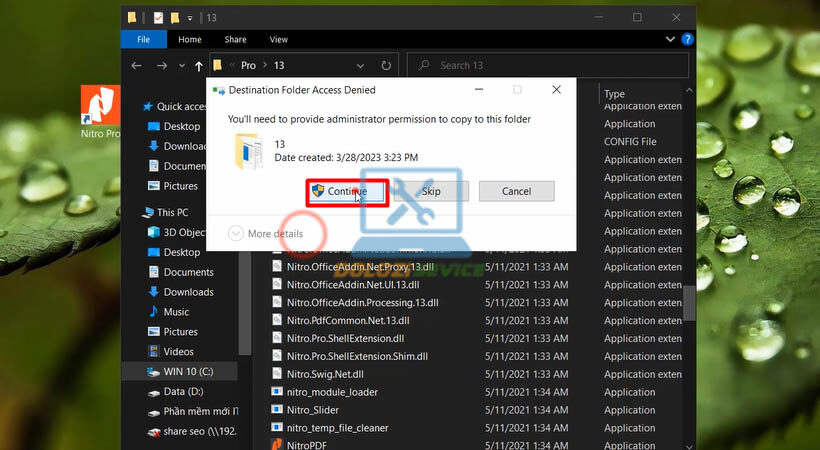
Task: Cancel the copy operation dialog
Action: pyautogui.click(x=517, y=192)
